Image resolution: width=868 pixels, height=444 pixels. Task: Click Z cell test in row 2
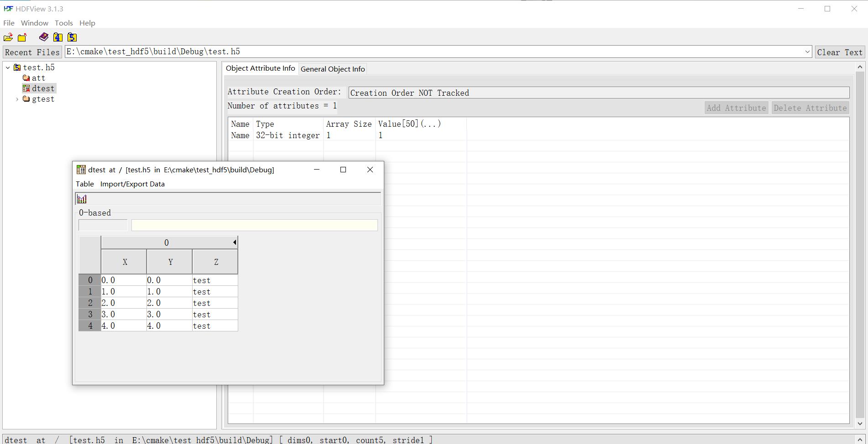[215, 303]
